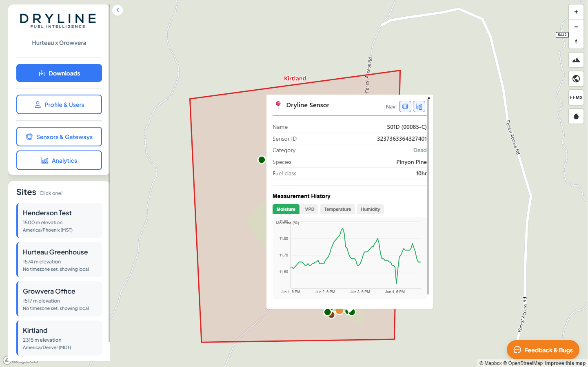Image resolution: width=588 pixels, height=367 pixels.
Task: Select the Hurteau Greenhouse site
Action: click(x=59, y=260)
